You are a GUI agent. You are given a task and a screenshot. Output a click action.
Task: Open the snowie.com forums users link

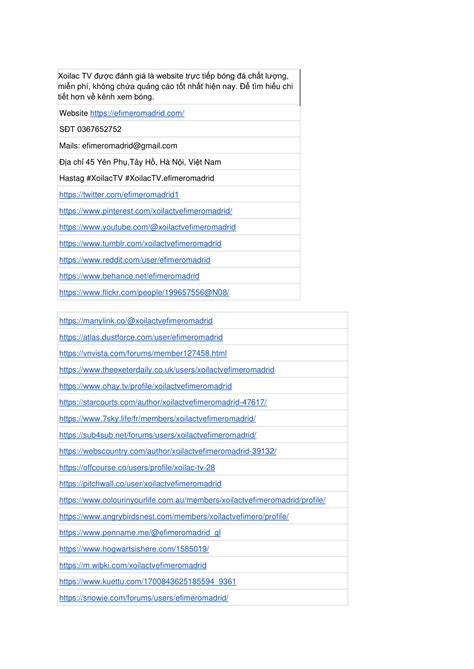click(x=144, y=598)
